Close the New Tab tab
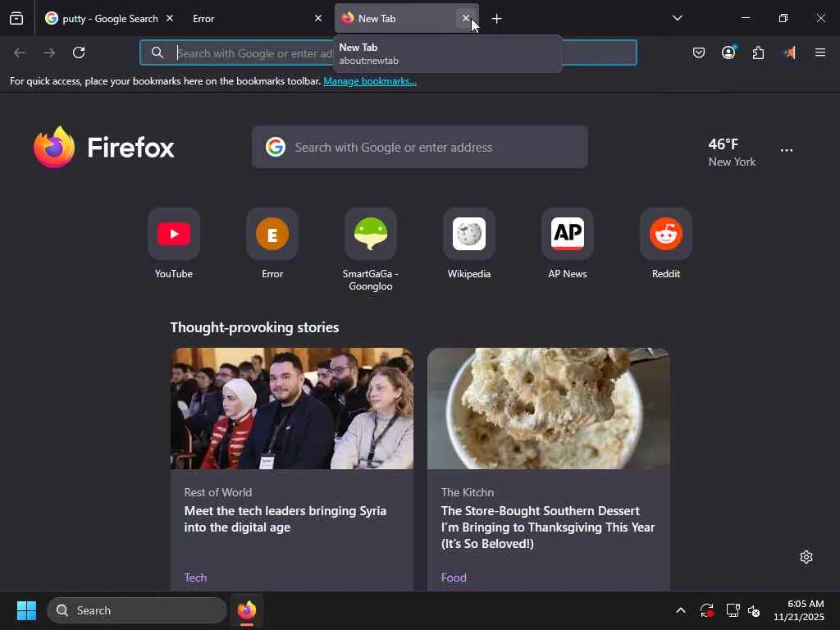The height and width of the screenshot is (630, 840). tap(466, 18)
